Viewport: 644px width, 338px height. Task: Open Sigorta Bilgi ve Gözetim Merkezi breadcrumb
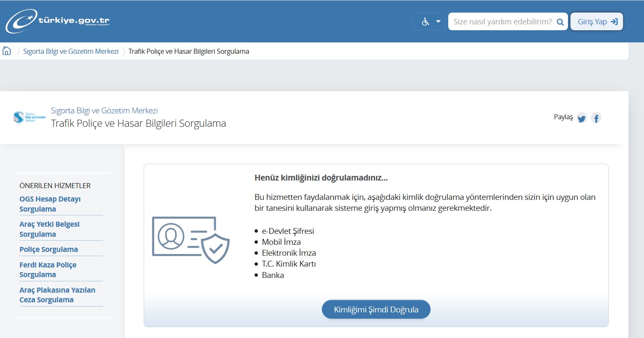71,51
